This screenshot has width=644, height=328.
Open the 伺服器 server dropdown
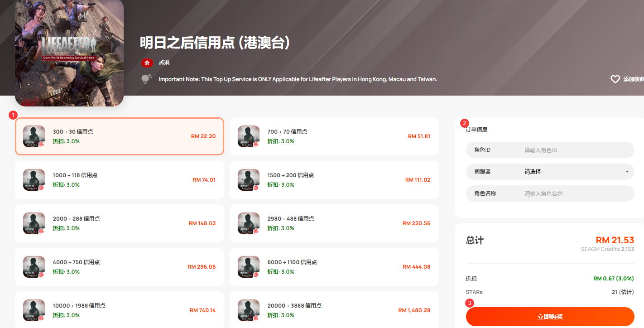point(550,172)
